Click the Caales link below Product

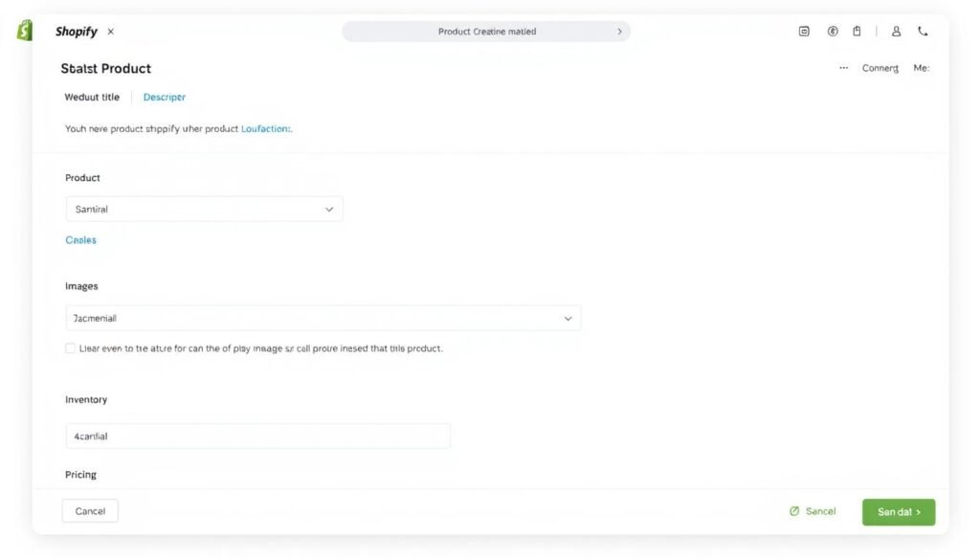coord(80,239)
